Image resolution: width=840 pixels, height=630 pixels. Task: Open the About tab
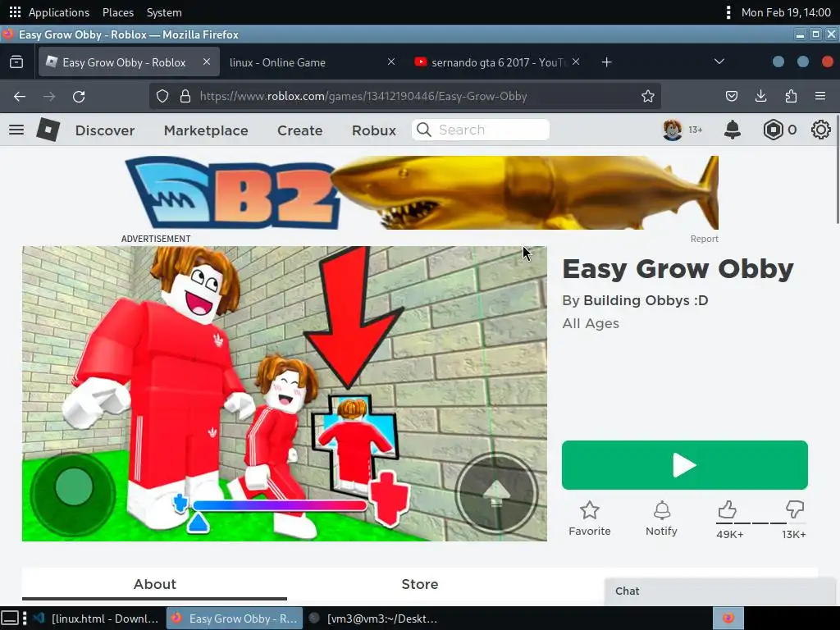click(154, 584)
